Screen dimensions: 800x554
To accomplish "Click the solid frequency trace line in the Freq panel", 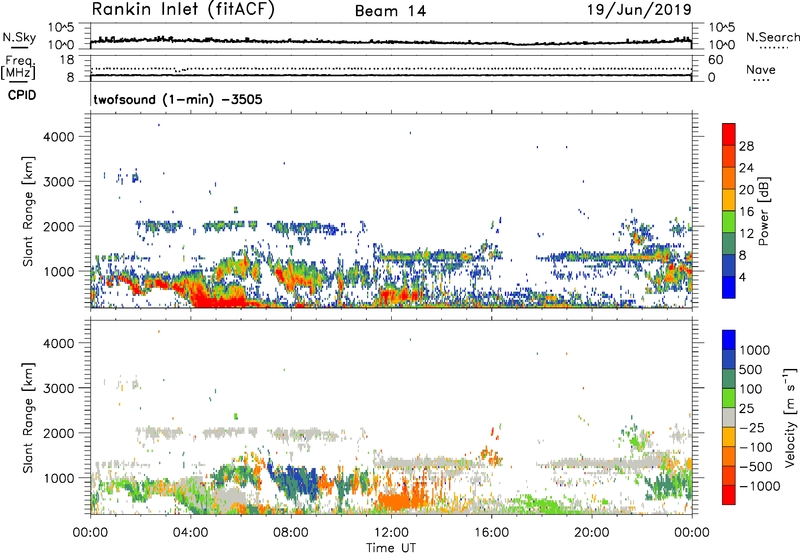I will pyautogui.click(x=391, y=75).
